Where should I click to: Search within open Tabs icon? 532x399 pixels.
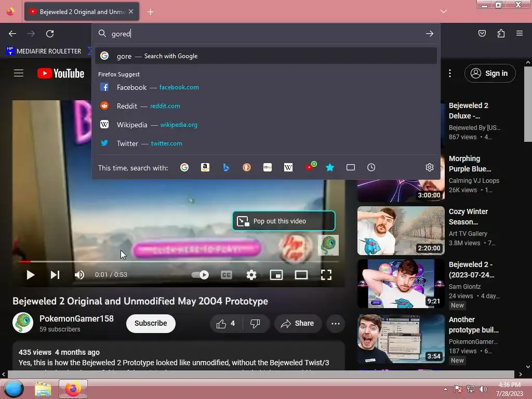coord(351,167)
